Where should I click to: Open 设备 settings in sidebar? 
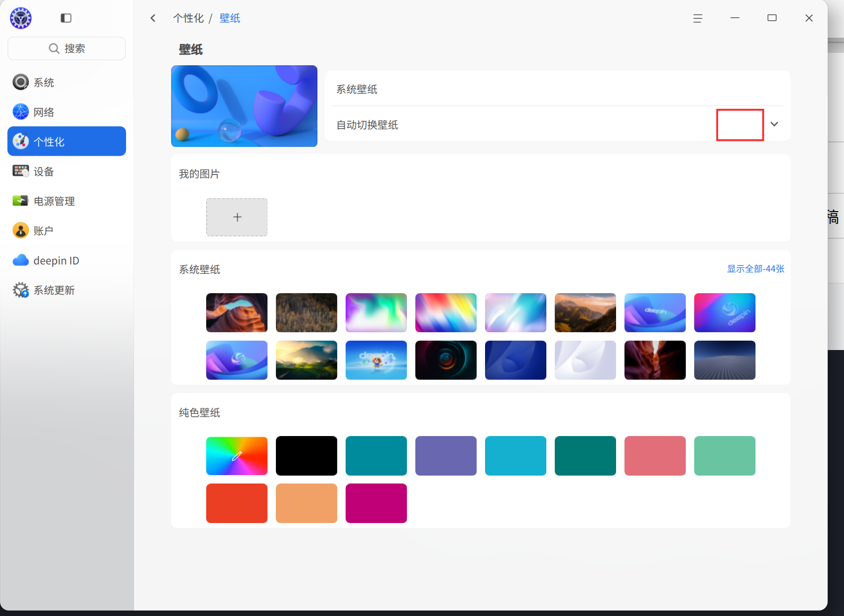[x=67, y=171]
